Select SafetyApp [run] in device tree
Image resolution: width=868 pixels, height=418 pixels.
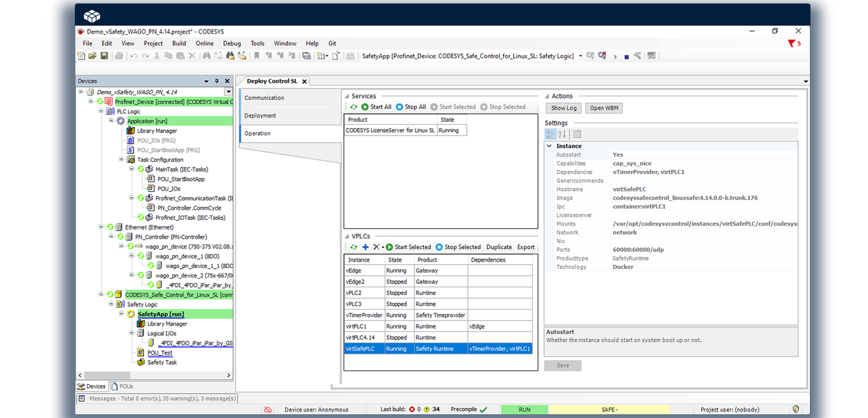click(x=160, y=314)
